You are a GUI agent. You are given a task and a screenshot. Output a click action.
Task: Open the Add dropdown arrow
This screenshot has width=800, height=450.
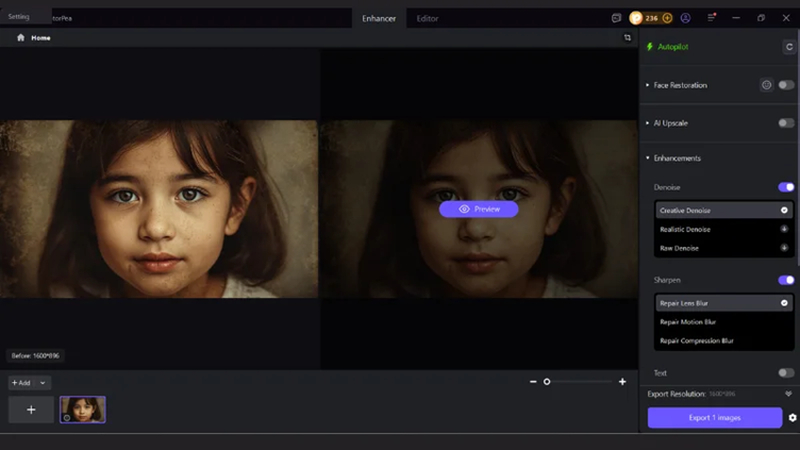pos(43,383)
